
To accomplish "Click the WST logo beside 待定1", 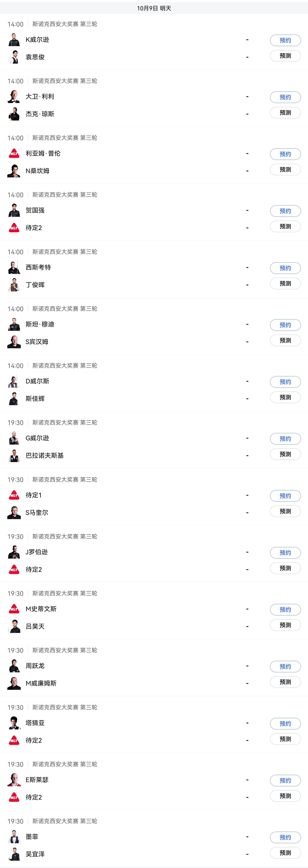I will click(x=14, y=495).
